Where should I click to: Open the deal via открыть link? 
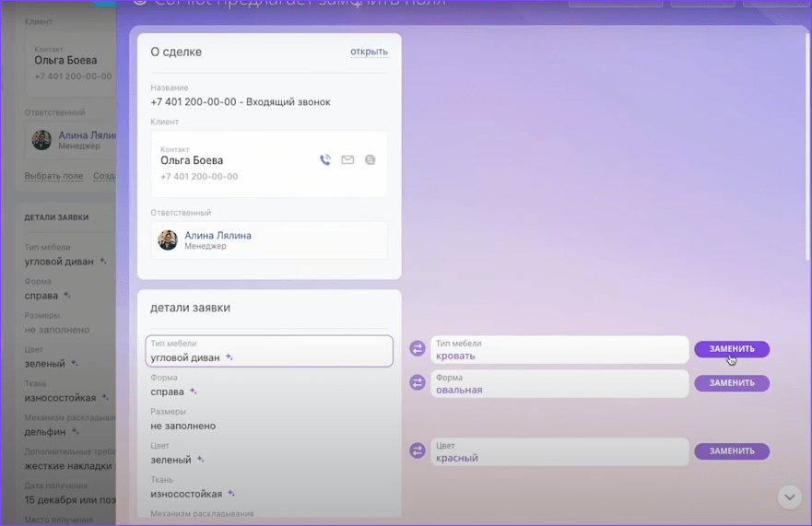click(x=369, y=52)
